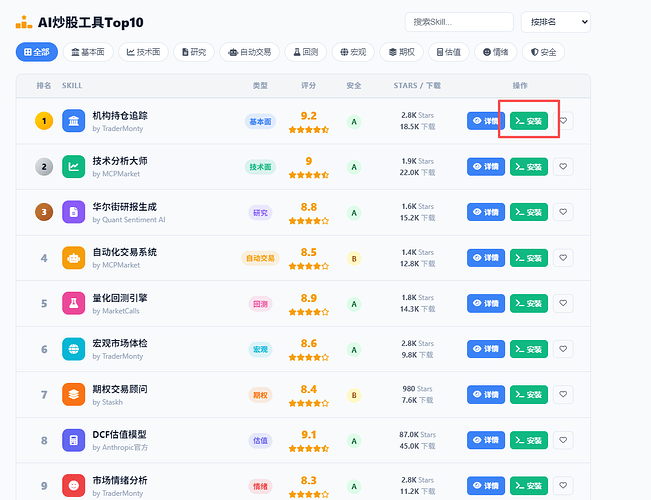Click the STARS / 下载 column header
651x500 pixels.
pyautogui.click(x=417, y=86)
